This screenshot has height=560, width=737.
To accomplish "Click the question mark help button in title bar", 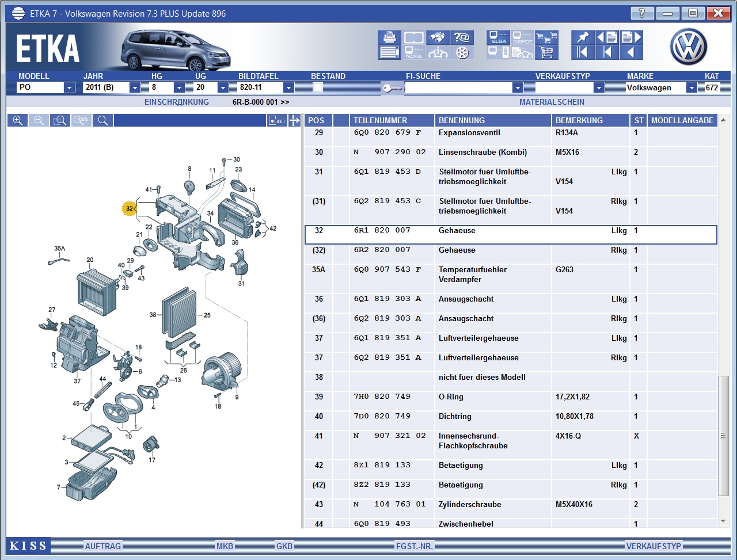I will pos(642,13).
